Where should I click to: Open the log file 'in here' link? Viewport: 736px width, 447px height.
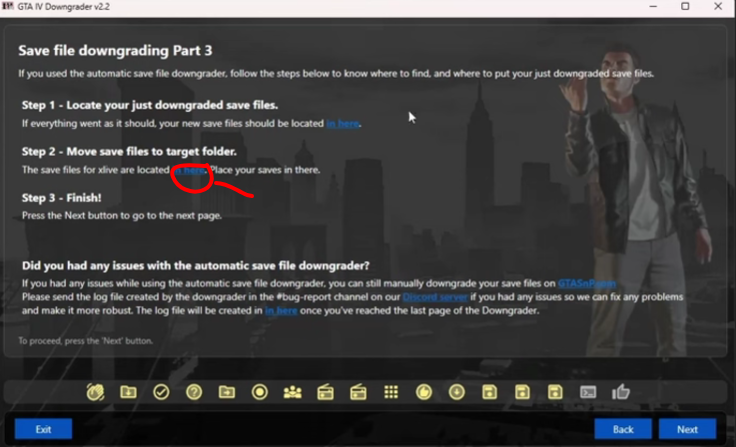[281, 311]
